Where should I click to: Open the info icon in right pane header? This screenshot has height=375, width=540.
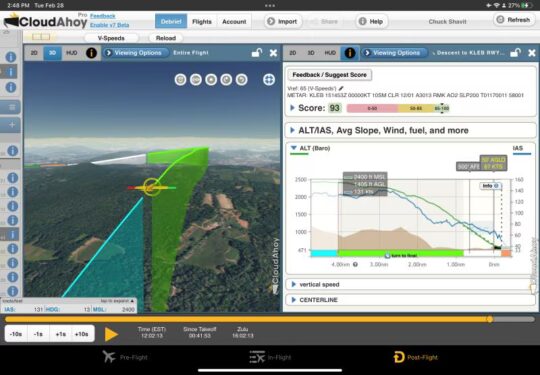[350, 53]
